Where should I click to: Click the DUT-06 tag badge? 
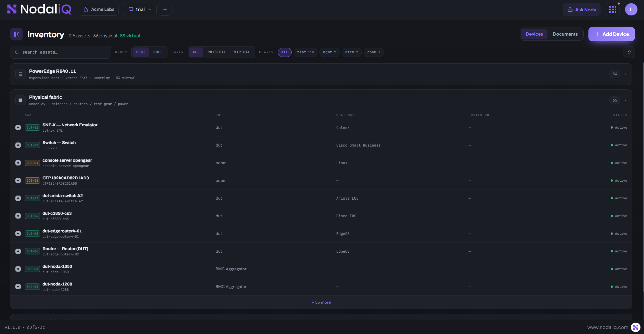(x=32, y=251)
